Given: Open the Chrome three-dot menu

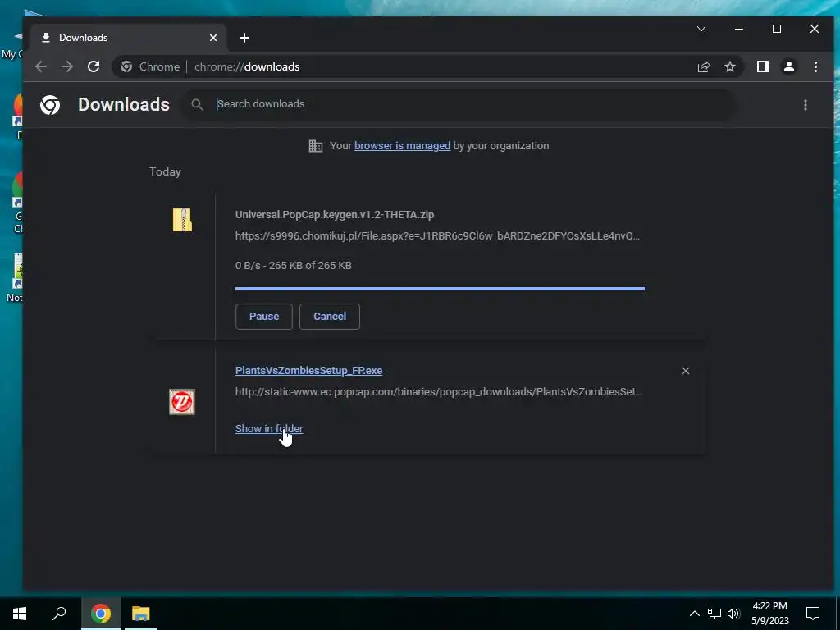Looking at the screenshot, I should coord(815,67).
